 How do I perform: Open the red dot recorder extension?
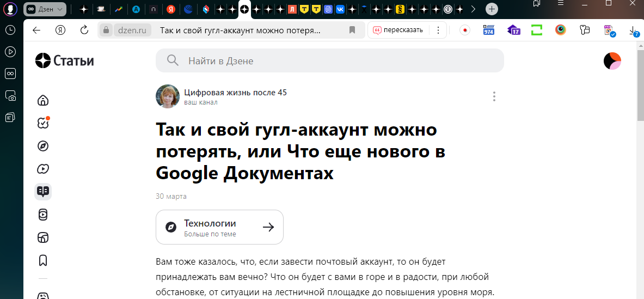tap(464, 30)
